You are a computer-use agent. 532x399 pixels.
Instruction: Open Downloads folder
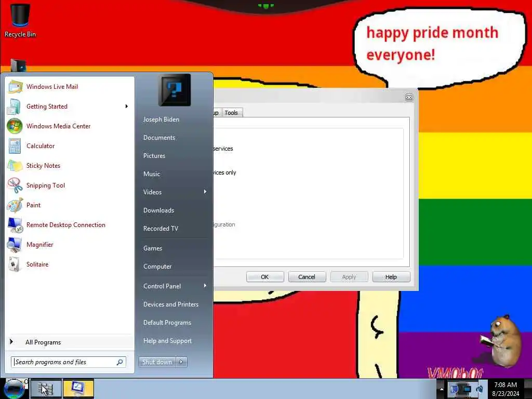click(159, 210)
